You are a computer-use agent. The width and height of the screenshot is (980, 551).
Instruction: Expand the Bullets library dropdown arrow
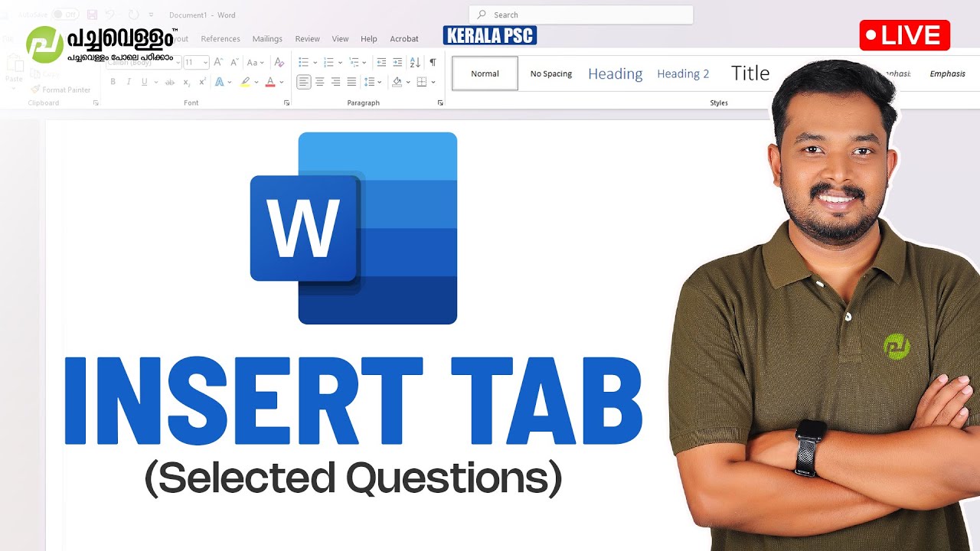pyautogui.click(x=315, y=62)
